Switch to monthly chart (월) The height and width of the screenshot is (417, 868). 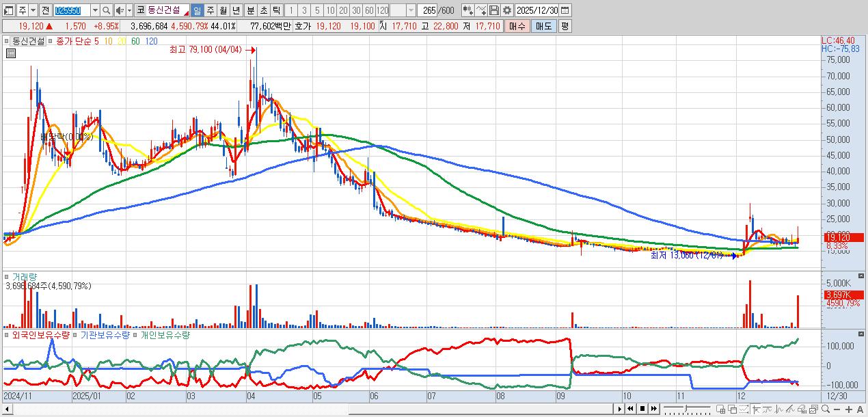click(223, 10)
